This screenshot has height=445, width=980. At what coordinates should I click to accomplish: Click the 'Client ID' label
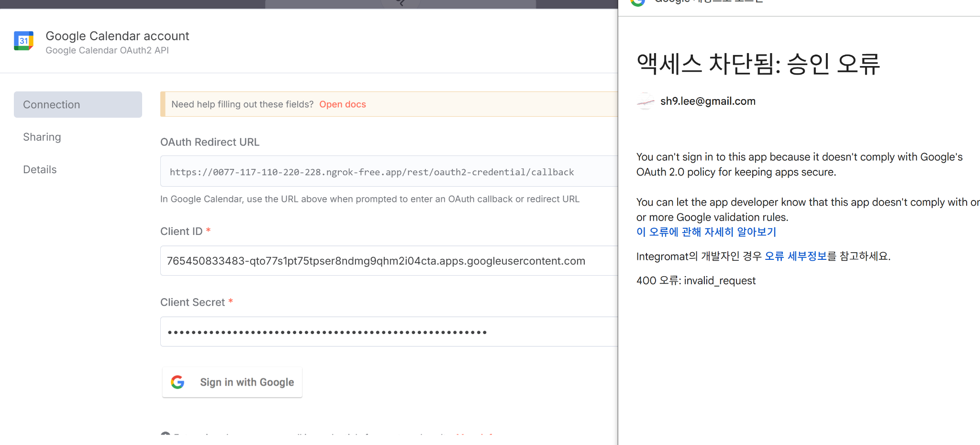[181, 231]
